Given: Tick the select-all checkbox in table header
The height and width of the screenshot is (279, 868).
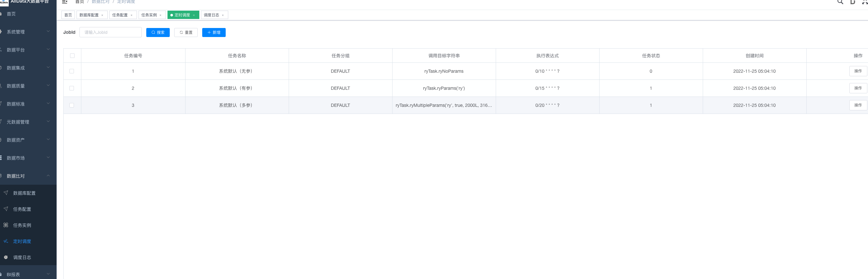Looking at the screenshot, I should pyautogui.click(x=72, y=56).
